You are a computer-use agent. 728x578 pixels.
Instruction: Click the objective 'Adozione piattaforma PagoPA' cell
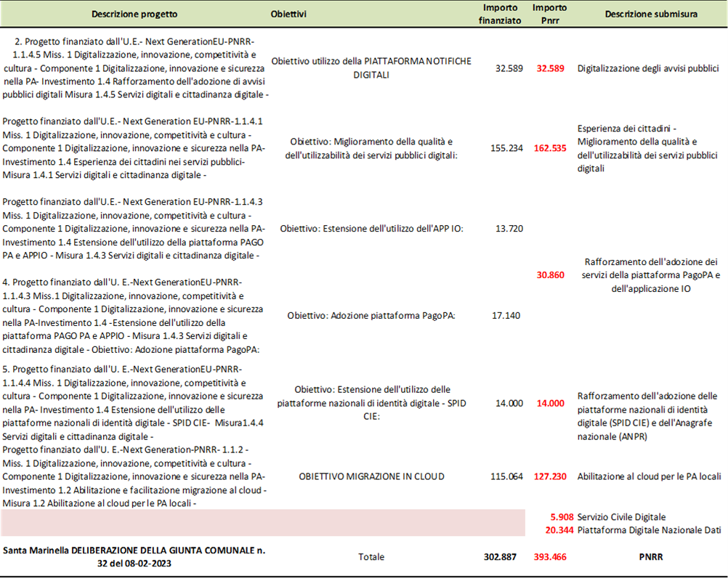tap(371, 316)
